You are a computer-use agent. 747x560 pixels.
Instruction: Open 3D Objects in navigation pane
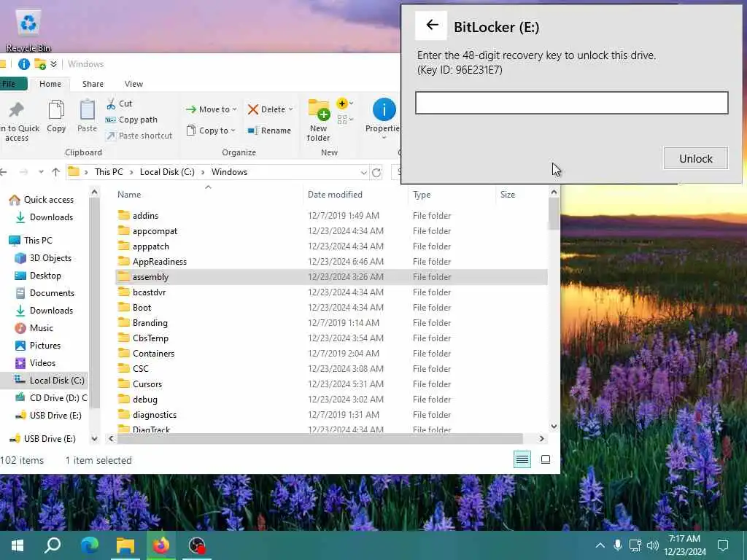[50, 258]
